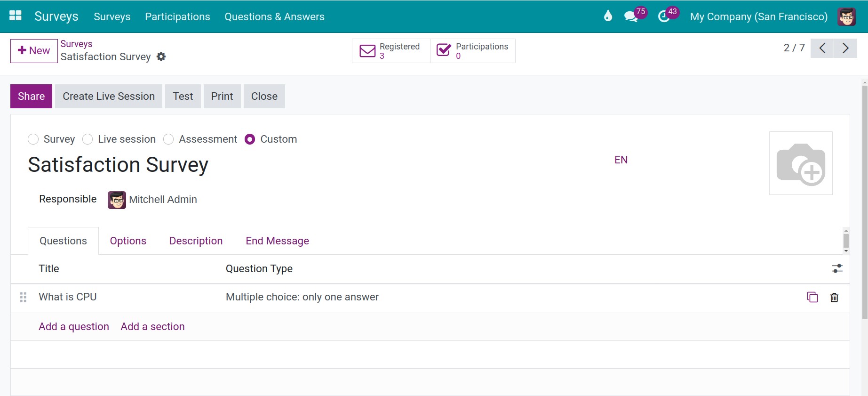Switch to the Options tab
Screen dimensions: 868x396
coord(128,241)
